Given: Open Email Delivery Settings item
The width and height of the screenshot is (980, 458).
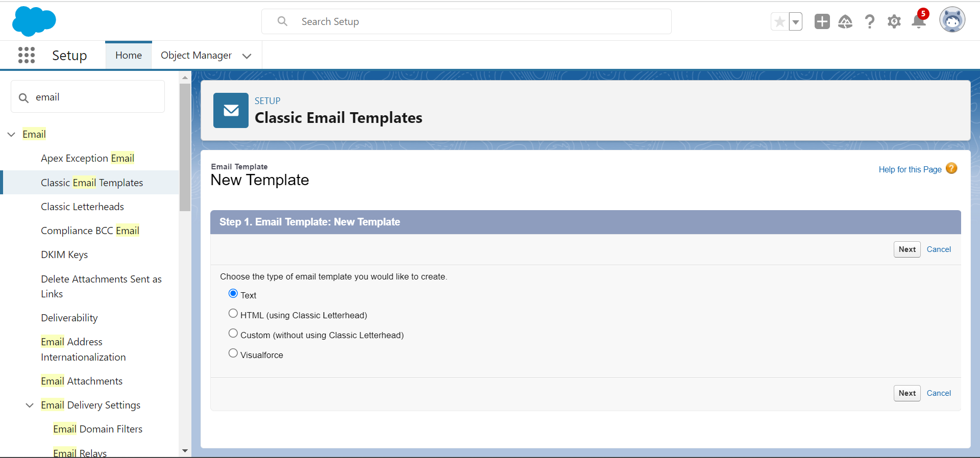Looking at the screenshot, I should click(91, 405).
